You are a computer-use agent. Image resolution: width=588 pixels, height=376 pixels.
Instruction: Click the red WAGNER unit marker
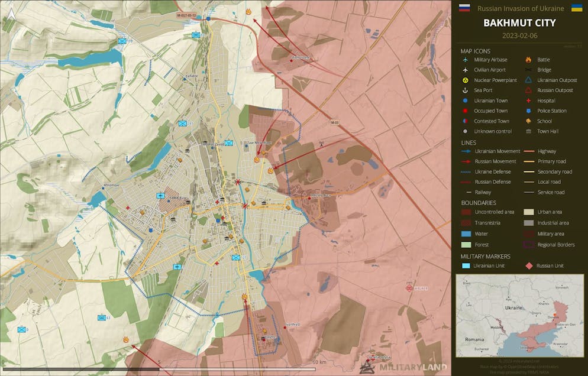[409, 288]
